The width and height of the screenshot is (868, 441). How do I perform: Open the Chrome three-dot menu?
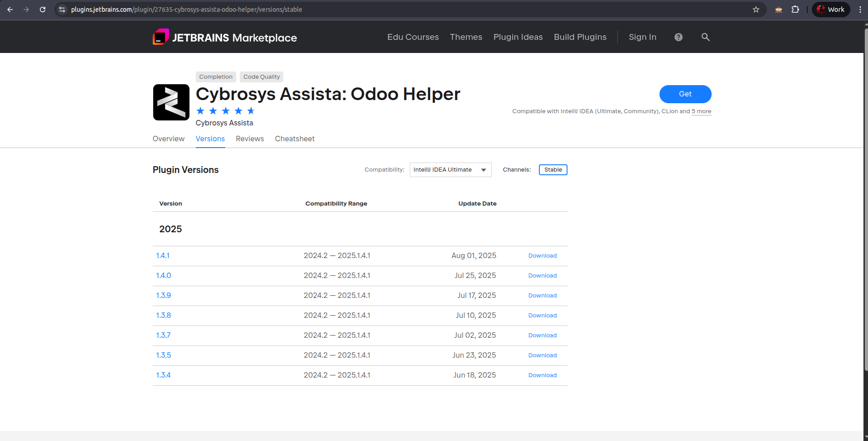(x=860, y=10)
